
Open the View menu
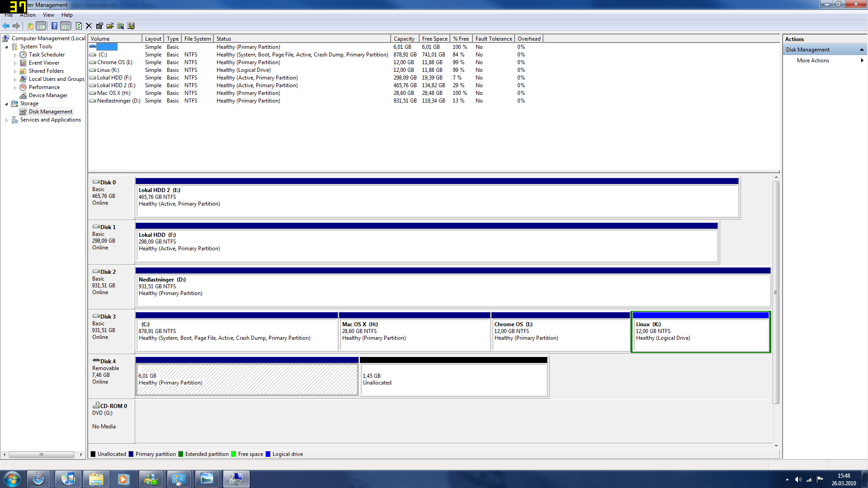click(48, 15)
